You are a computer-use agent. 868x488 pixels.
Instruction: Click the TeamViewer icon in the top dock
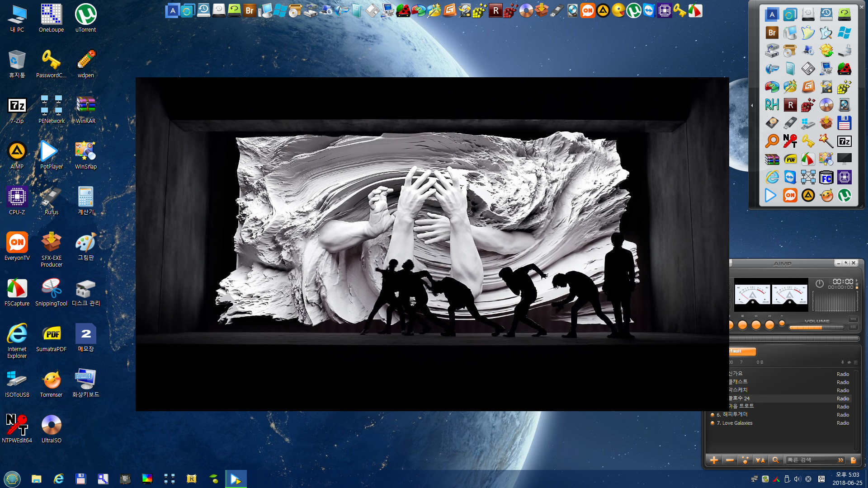(649, 10)
